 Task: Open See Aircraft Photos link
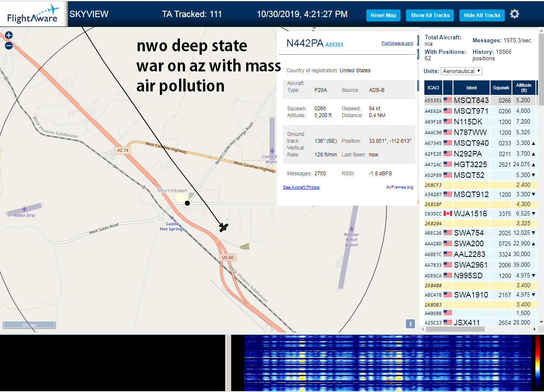[x=301, y=187]
